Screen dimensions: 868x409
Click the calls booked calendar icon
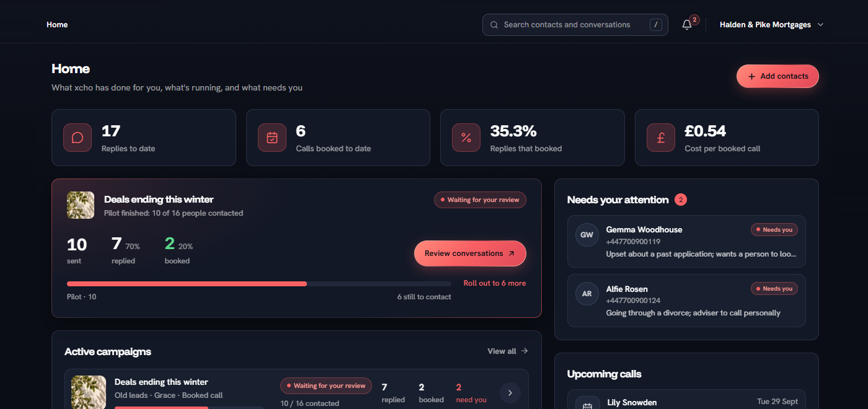tap(272, 138)
